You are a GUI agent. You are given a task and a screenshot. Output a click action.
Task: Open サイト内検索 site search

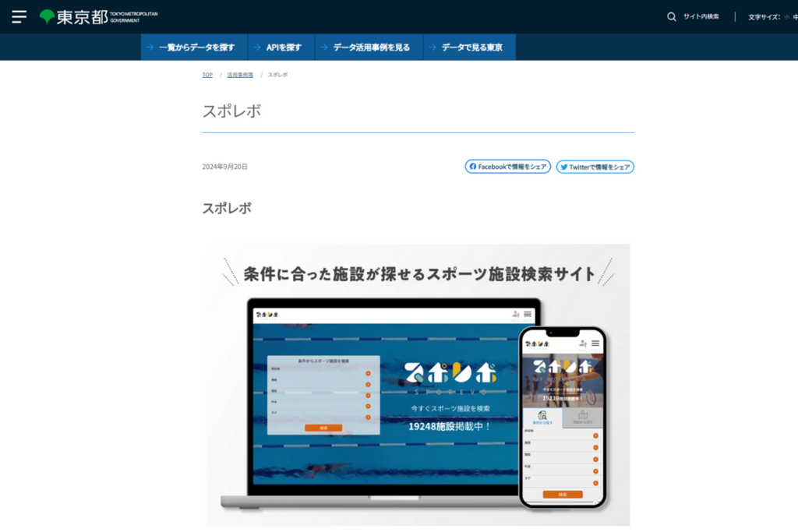tap(701, 17)
